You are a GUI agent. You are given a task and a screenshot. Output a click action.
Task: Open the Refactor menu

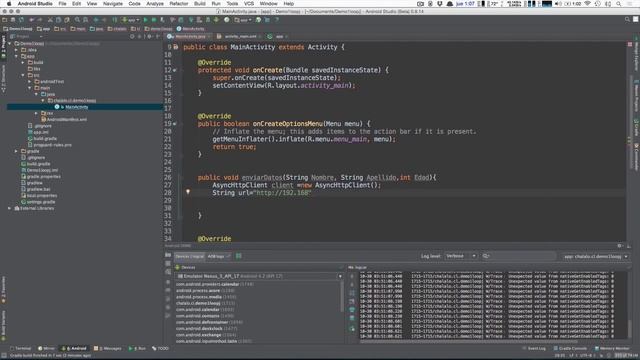(179, 4)
